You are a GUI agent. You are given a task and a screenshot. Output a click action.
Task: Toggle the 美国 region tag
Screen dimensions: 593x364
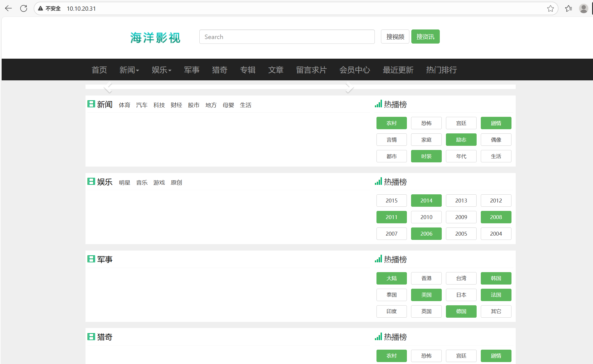click(x=426, y=295)
